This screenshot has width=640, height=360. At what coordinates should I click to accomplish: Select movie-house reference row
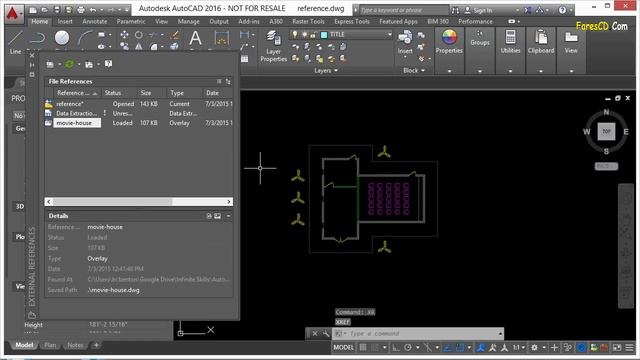click(139, 123)
